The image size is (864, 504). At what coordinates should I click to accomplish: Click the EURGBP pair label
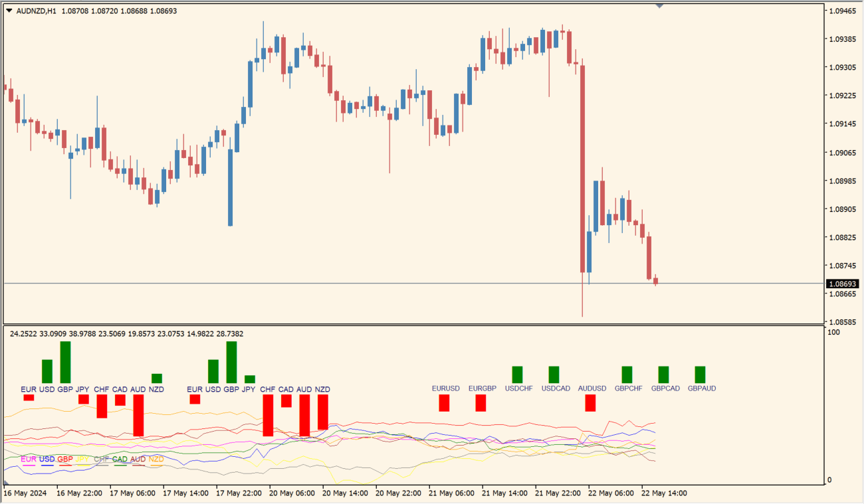(x=483, y=388)
